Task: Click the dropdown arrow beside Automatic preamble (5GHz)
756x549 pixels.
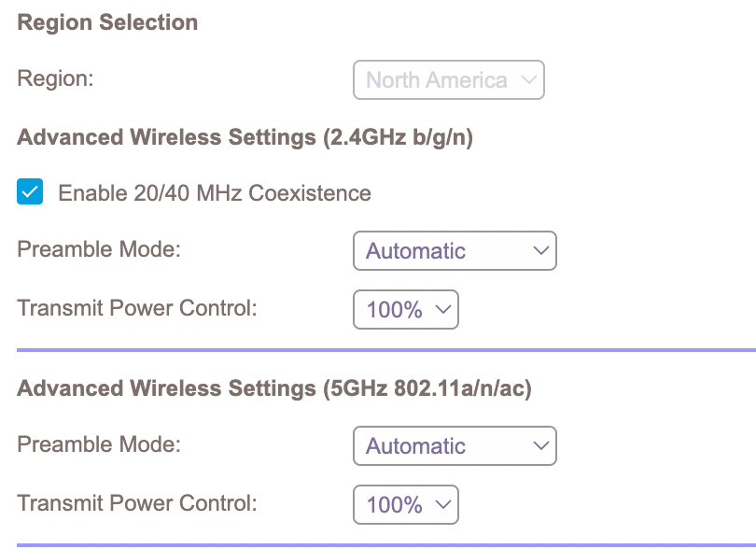Action: pos(539,445)
